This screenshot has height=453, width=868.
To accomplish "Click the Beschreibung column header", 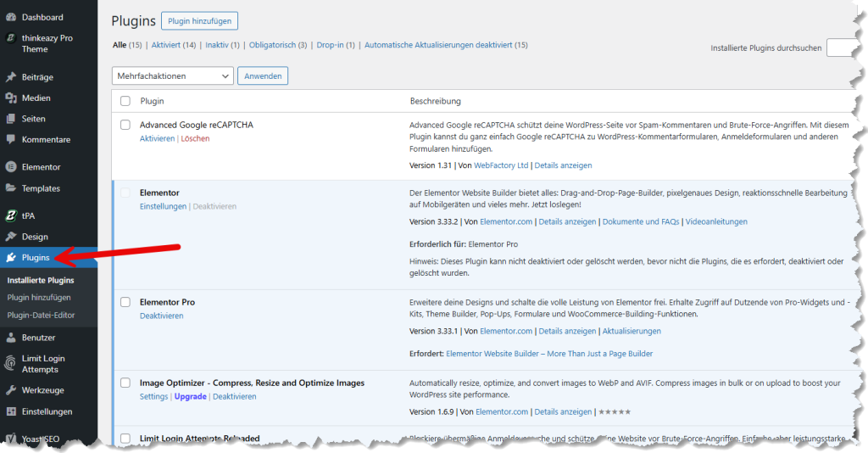I will (x=435, y=101).
